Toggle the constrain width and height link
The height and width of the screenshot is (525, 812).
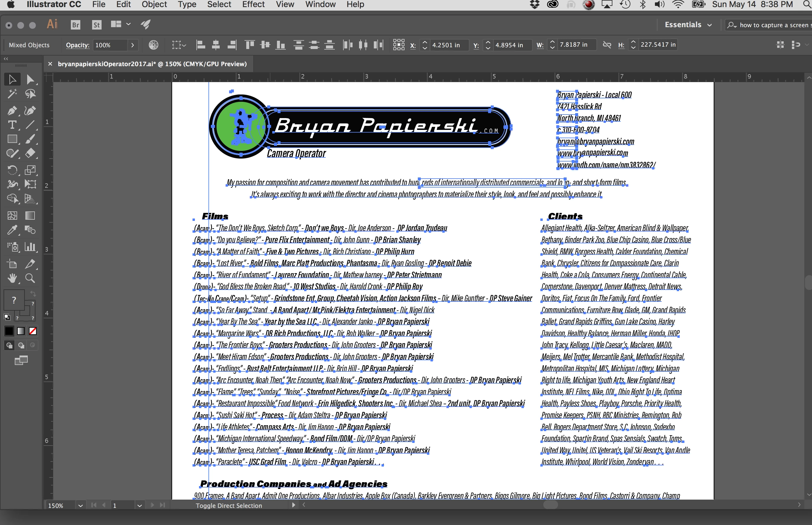607,45
